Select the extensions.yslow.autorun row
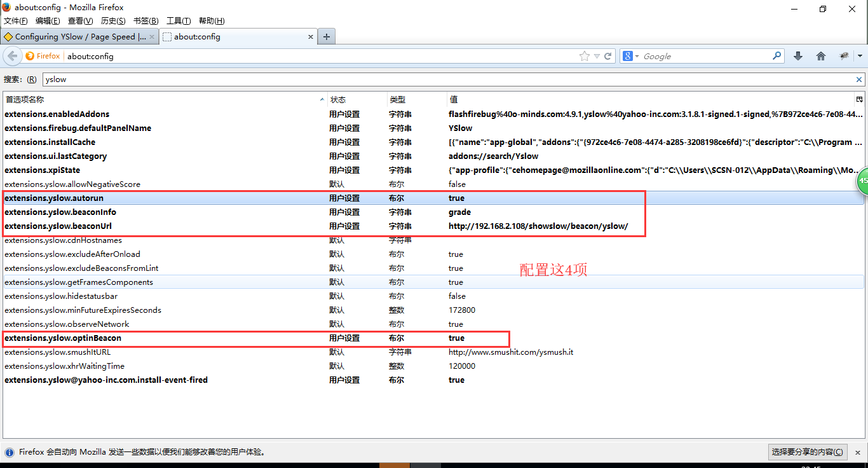The height and width of the screenshot is (468, 868). (433, 198)
